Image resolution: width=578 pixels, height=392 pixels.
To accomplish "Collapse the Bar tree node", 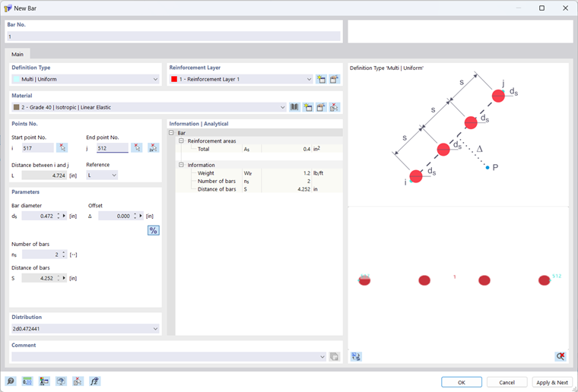I will (171, 132).
